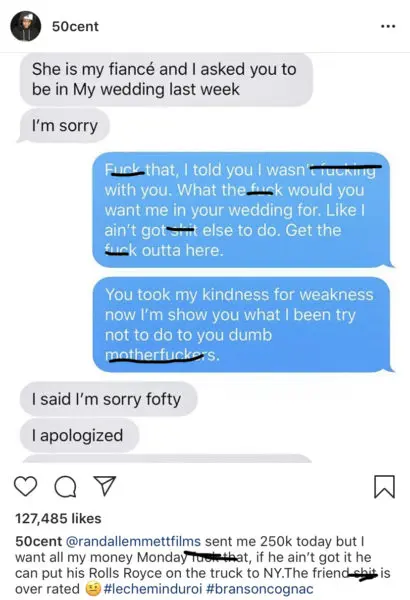410x600 pixels.
Task: Open the three-dot options menu
Action: coord(388,26)
